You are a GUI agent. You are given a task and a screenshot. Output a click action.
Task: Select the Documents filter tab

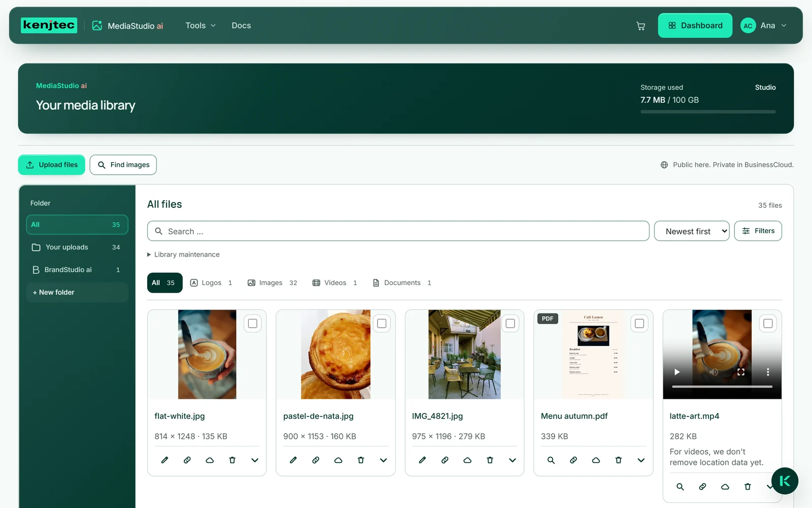[x=402, y=283]
